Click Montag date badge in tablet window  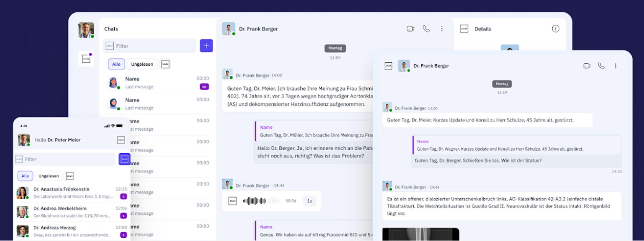[502, 84]
